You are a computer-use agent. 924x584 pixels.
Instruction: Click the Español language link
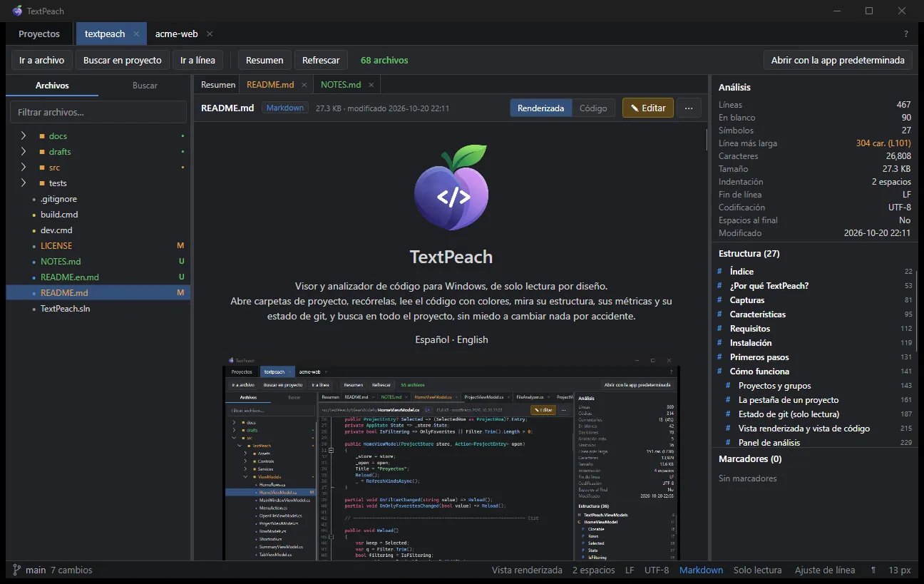pos(432,339)
